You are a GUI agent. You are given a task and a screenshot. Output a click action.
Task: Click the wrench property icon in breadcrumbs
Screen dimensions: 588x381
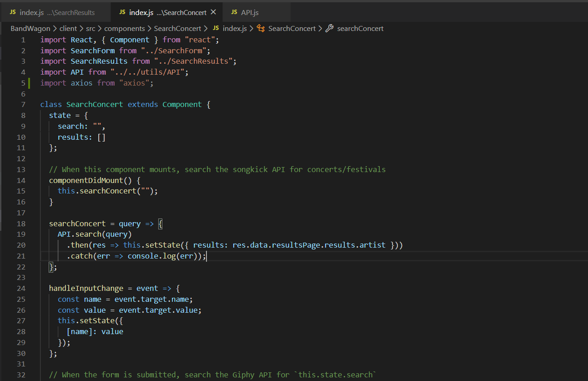(x=330, y=28)
